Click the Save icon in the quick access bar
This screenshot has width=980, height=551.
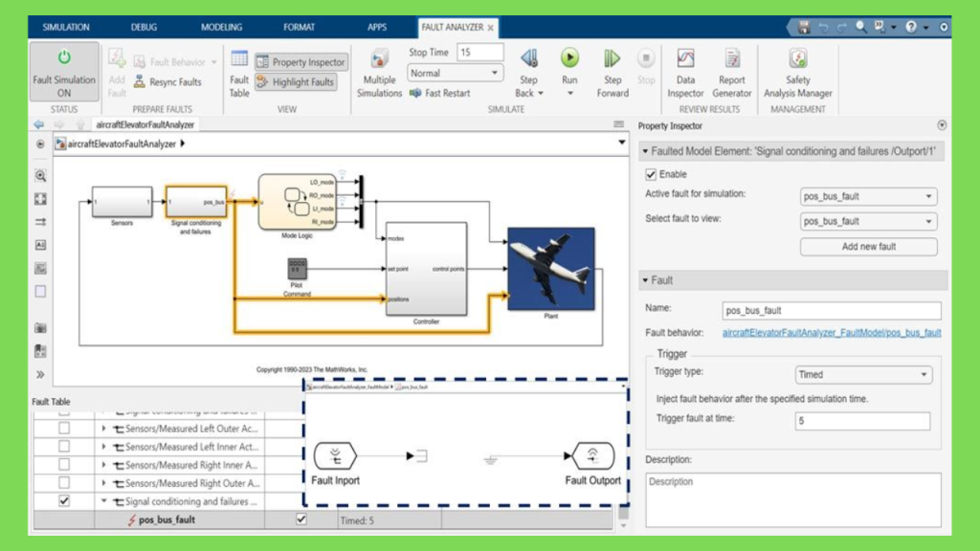(x=804, y=27)
